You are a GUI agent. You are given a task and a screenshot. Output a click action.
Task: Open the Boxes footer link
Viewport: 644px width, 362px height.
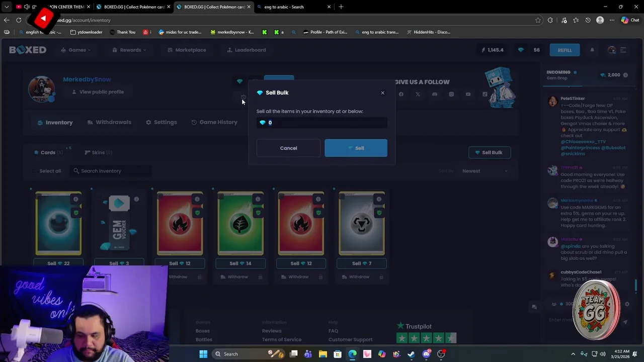pos(202,331)
